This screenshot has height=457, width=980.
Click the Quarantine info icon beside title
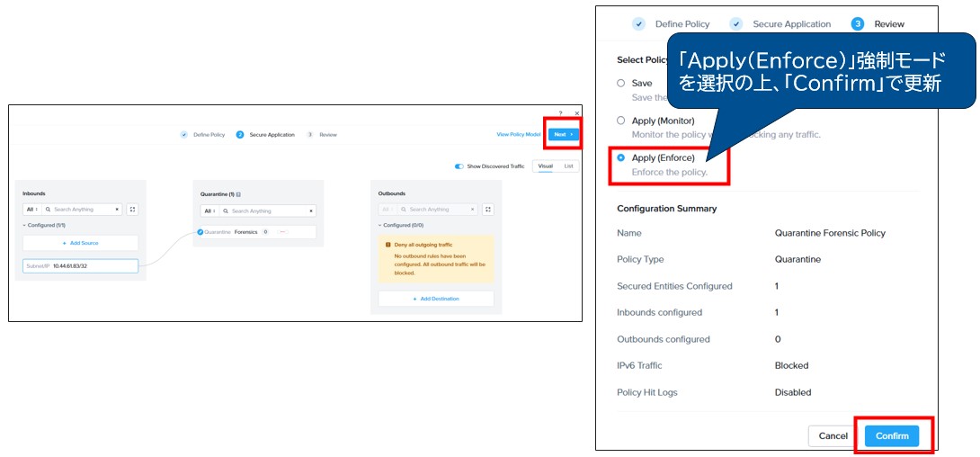[238, 193]
